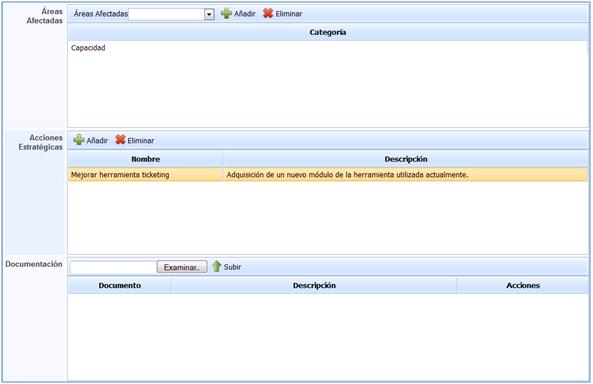Sort by the Nombre column header
Image resolution: width=593 pixels, height=384 pixels.
click(x=145, y=159)
